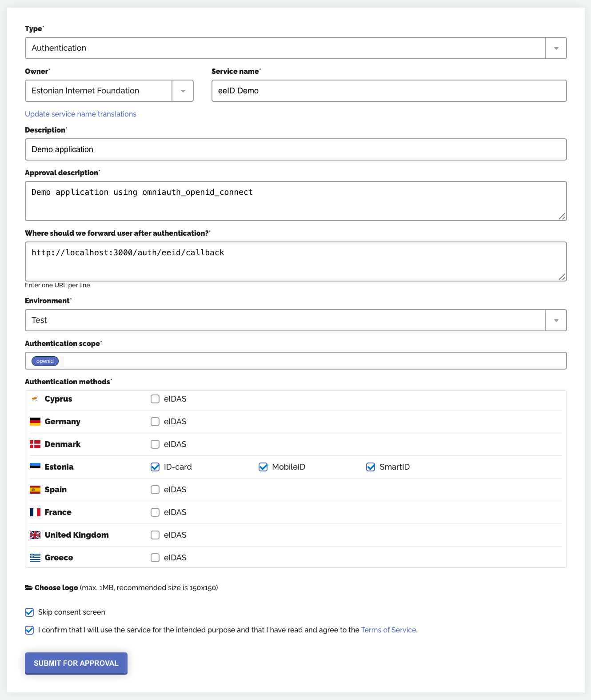Enable eIDAS for Denmark
Image resolution: width=591 pixels, height=700 pixels.
pos(155,444)
